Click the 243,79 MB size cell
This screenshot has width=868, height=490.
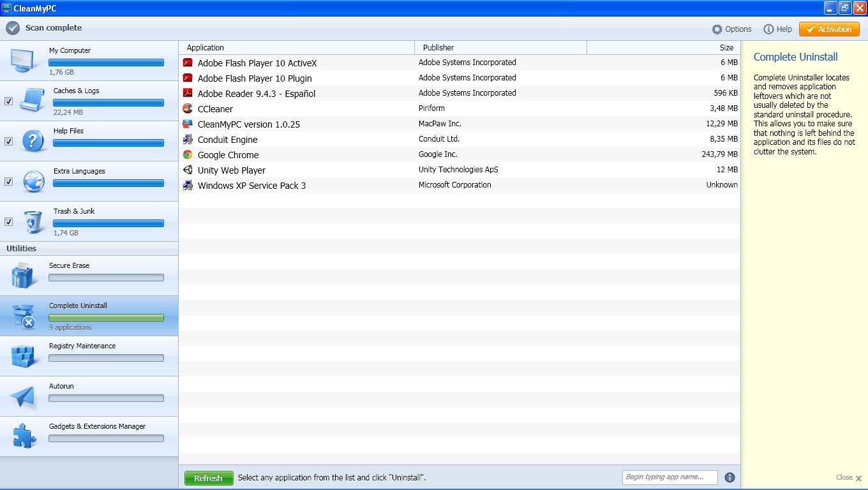pos(719,154)
